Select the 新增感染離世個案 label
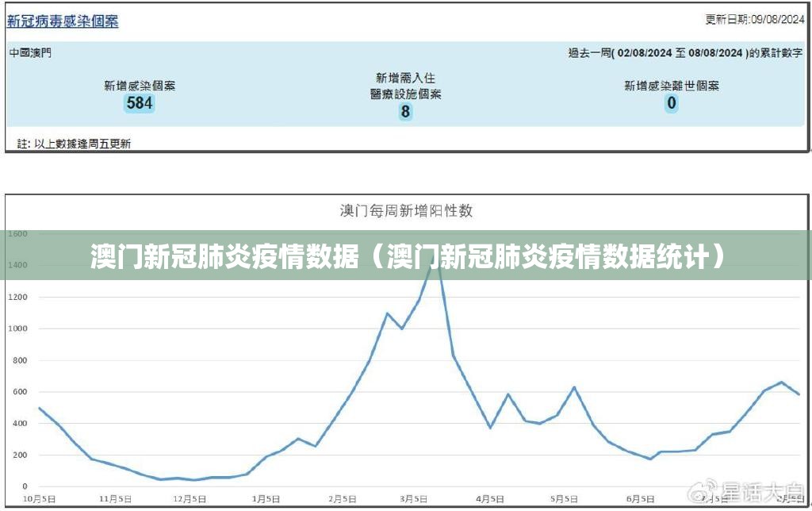The image size is (812, 511). pyautogui.click(x=672, y=86)
